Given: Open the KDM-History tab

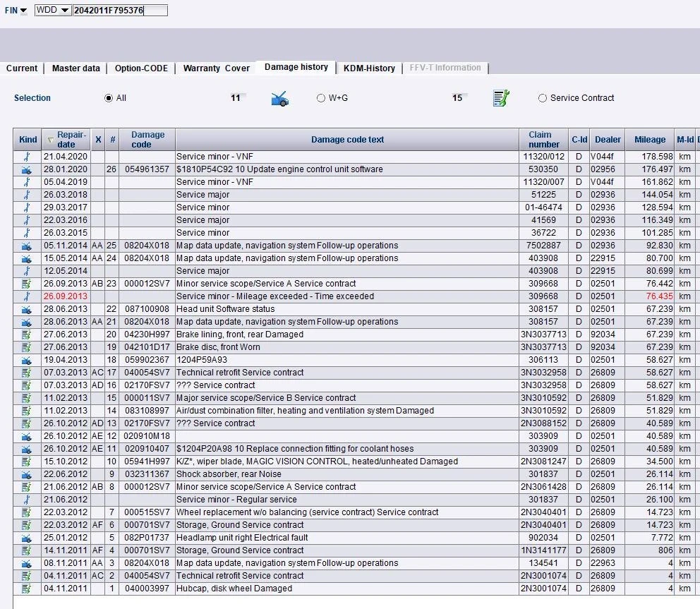Looking at the screenshot, I should pyautogui.click(x=369, y=68).
